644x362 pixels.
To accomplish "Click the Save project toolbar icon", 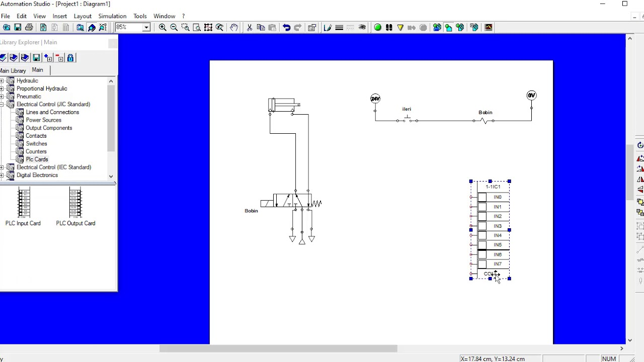I will [x=18, y=28].
